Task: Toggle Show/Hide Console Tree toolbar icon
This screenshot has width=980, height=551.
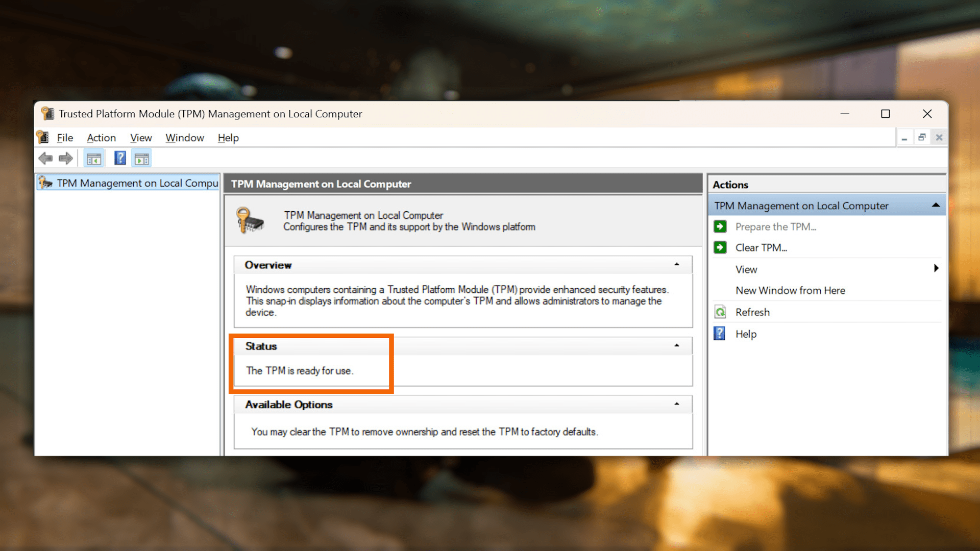Action: click(94, 159)
